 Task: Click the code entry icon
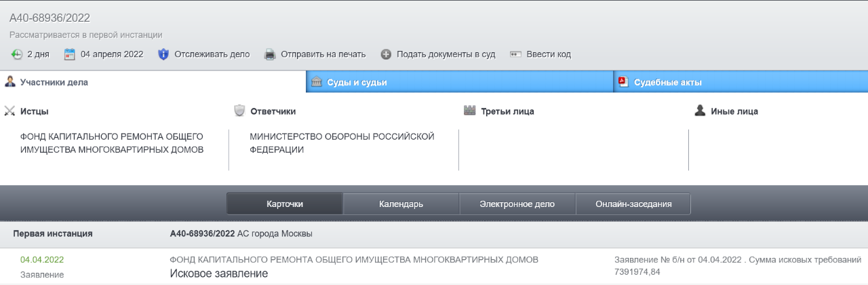tap(515, 54)
